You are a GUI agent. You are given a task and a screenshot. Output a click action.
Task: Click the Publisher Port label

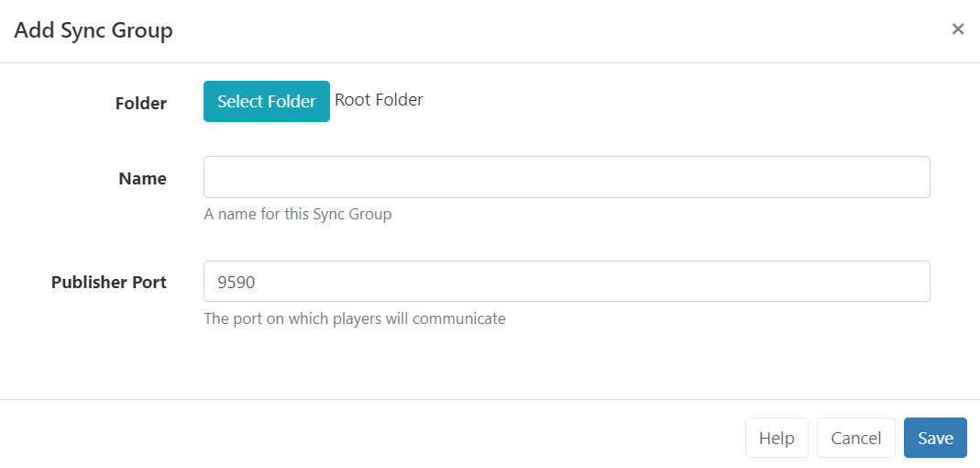point(109,283)
